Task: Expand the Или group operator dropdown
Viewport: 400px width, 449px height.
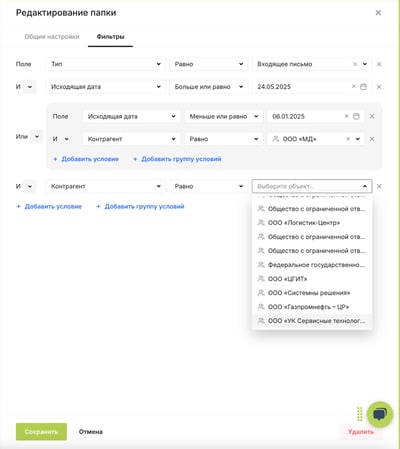Action: coord(37,137)
